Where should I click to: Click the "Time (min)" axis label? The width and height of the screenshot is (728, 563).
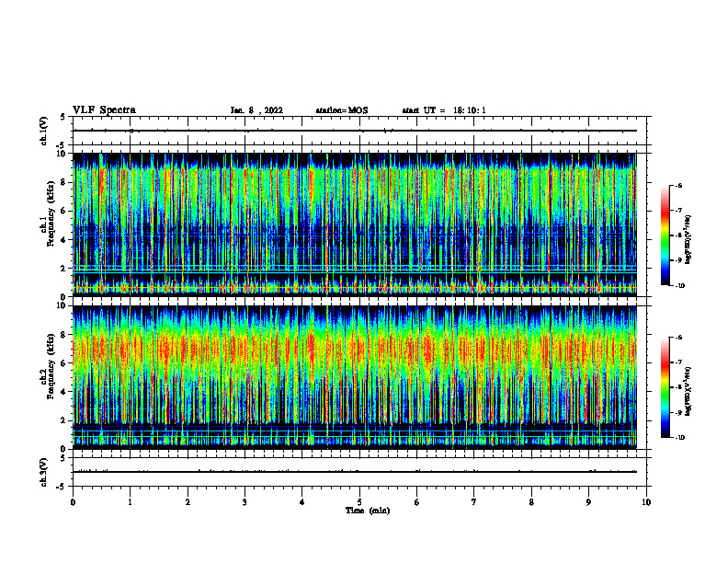(368, 511)
